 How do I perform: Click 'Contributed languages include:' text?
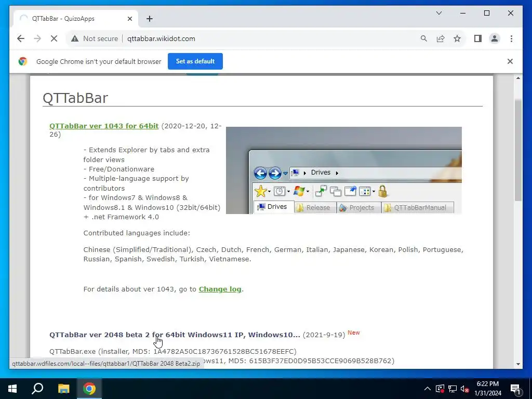pos(137,233)
